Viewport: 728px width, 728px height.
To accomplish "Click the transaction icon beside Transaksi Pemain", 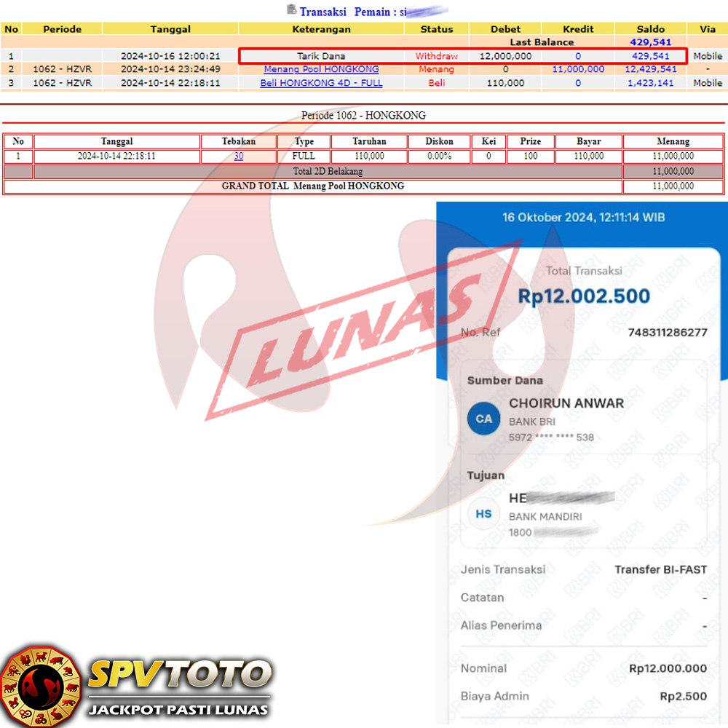I will [x=292, y=10].
